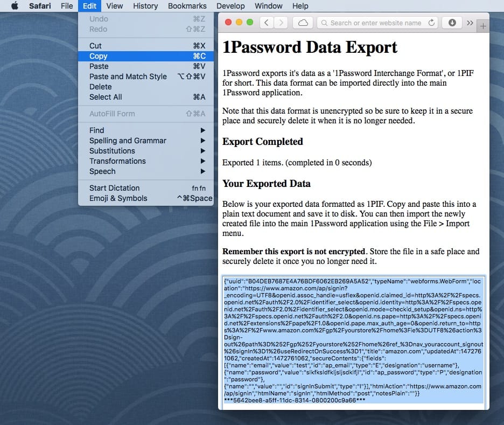The width and height of the screenshot is (504, 425).
Task: Open iCloud Tabs button
Action: 303,23
